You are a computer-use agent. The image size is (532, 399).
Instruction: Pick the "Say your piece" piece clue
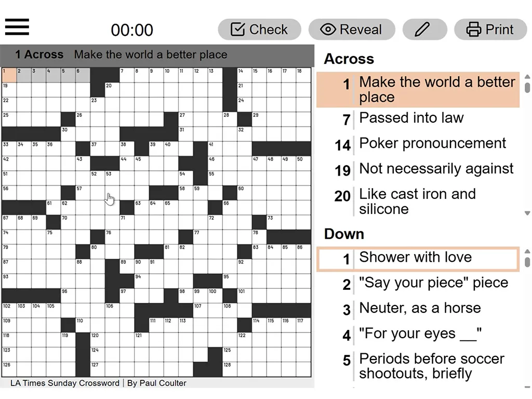pyautogui.click(x=418, y=283)
